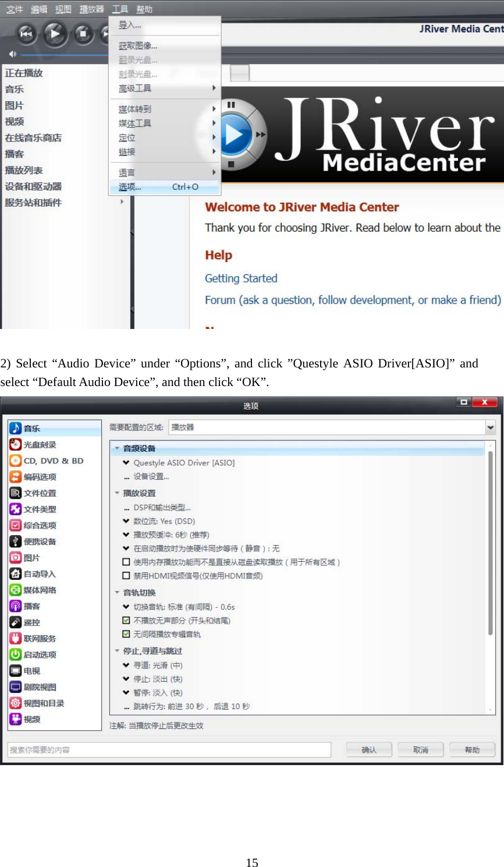Open 媒体网络 media network icon

(16, 590)
